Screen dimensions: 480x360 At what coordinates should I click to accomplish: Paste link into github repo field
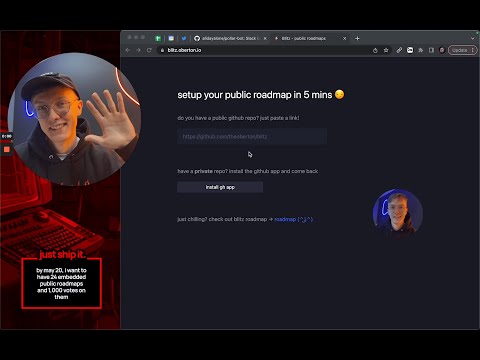point(252,136)
